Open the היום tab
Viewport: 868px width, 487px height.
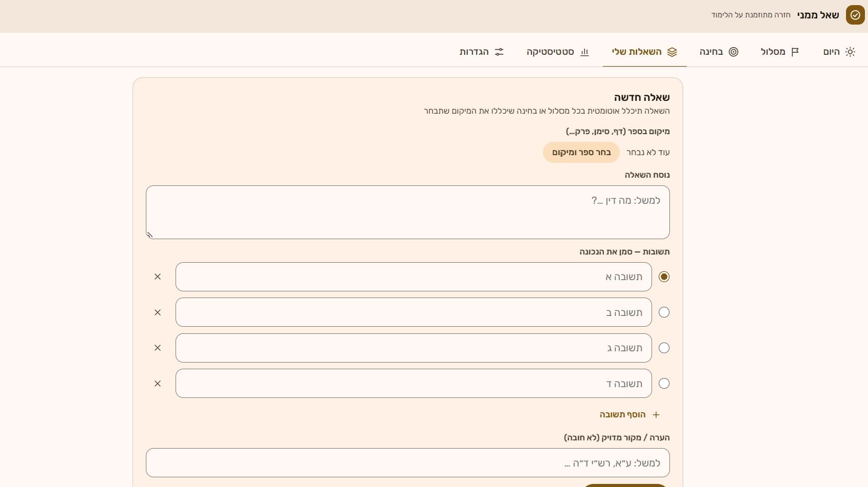[839, 52]
